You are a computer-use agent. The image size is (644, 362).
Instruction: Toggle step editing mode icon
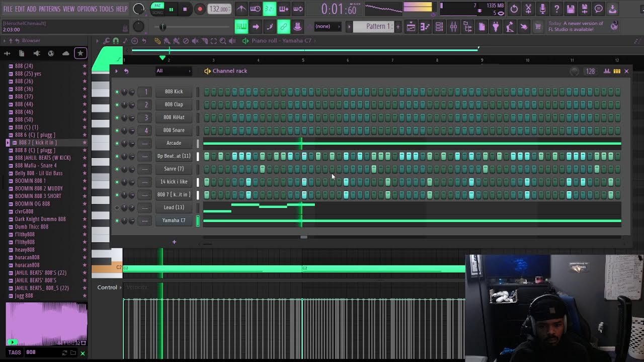[270, 27]
